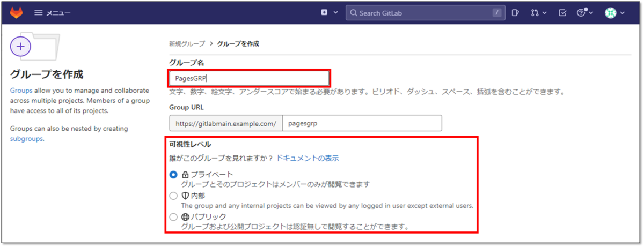Screen dimensions: 644x247
Task: Expand the user profile dropdown arrow
Action: click(x=623, y=13)
